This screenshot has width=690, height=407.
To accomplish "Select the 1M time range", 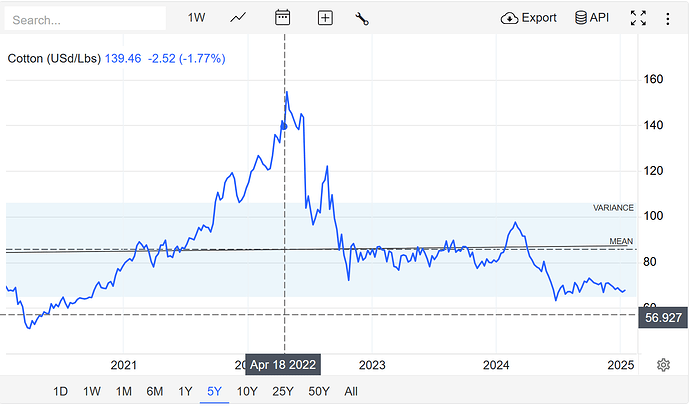I will [x=124, y=391].
